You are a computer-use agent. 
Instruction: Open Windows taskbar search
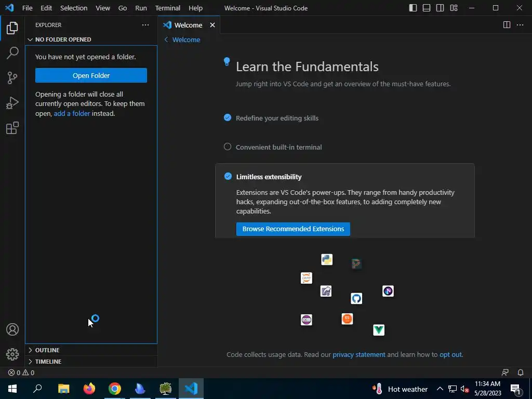(37, 389)
